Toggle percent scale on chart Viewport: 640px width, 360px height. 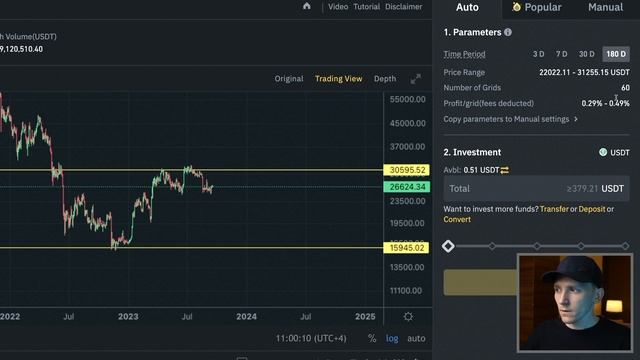click(372, 338)
